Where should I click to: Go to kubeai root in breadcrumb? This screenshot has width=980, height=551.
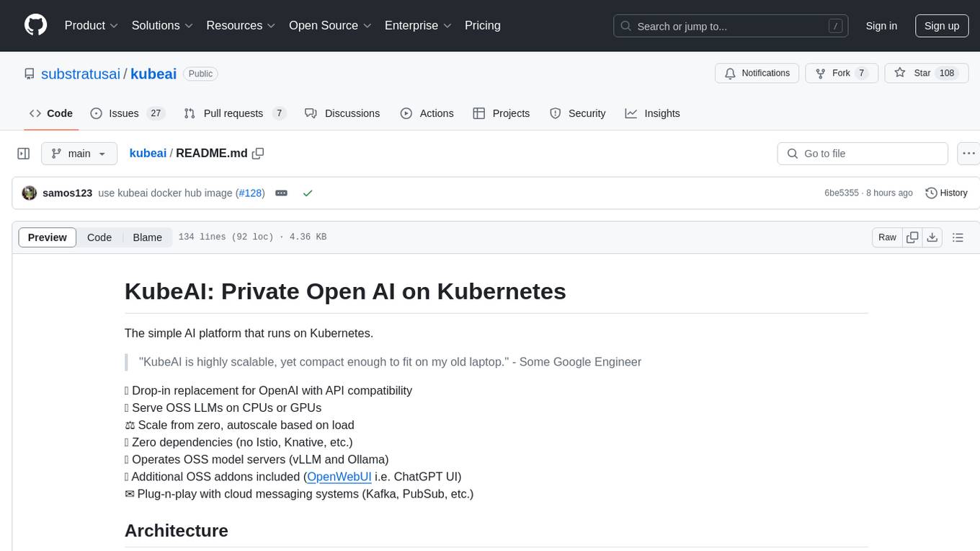click(x=148, y=153)
